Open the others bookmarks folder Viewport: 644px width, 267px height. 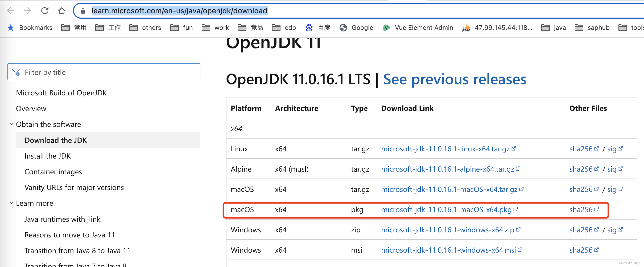145,27
